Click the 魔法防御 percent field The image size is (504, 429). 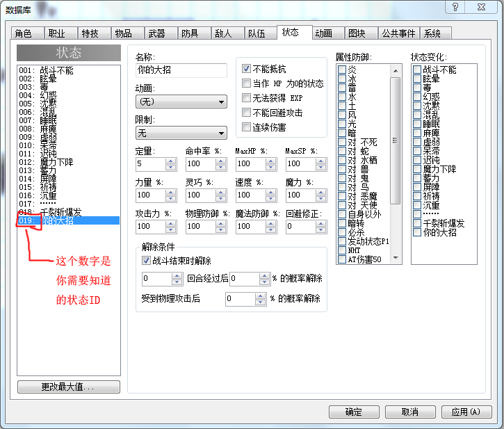click(251, 227)
